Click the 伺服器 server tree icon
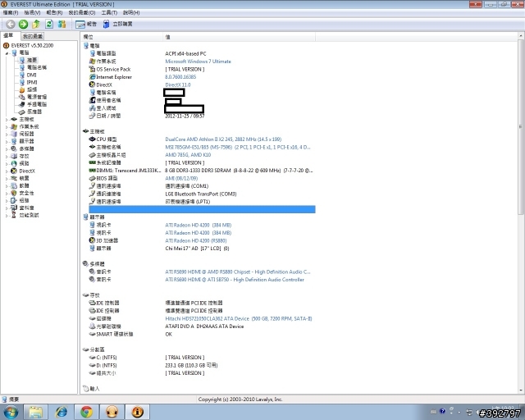Image resolution: width=525 pixels, height=420 pixels. pyautogui.click(x=14, y=134)
